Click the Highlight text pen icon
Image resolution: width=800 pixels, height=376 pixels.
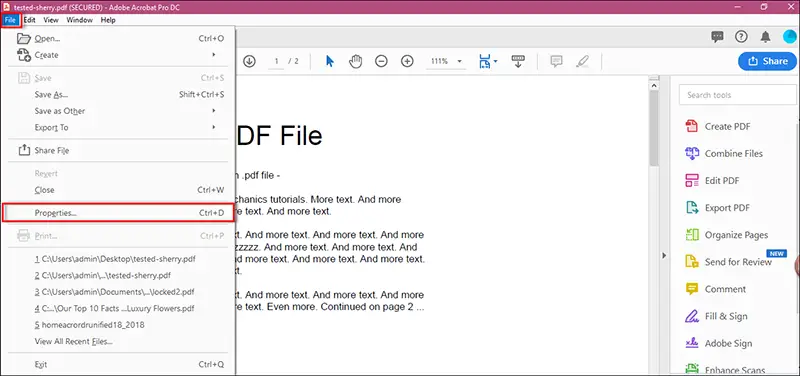click(x=582, y=61)
